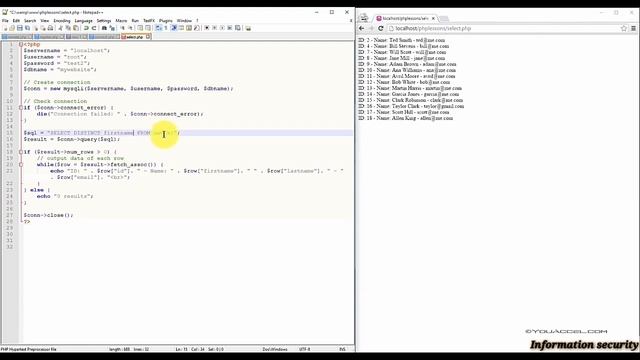Click the Chrome user profile icon
This screenshot has width=640, height=360.
pyautogui.click(x=364, y=18)
